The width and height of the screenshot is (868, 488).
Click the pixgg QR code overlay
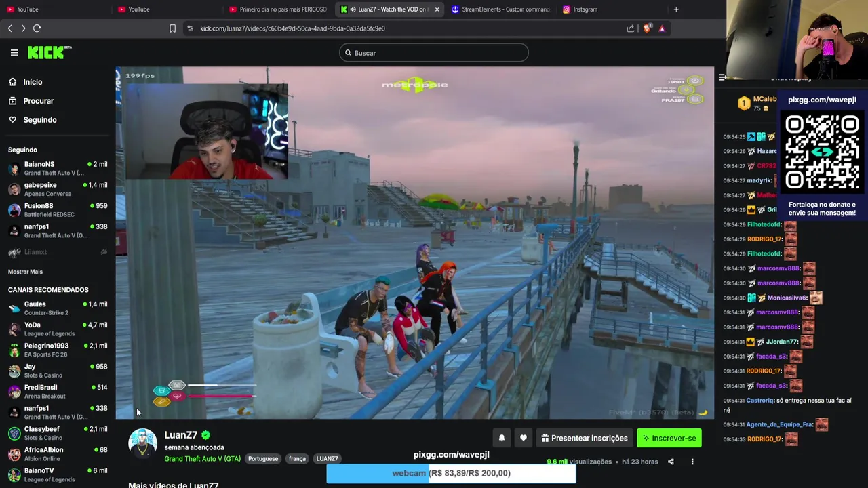[822, 152]
